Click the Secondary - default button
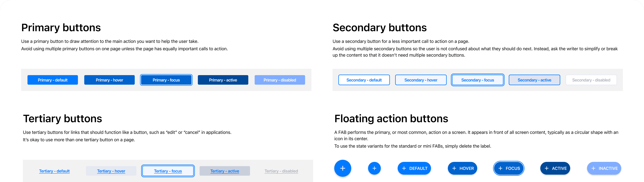This screenshot has width=644, height=182. tap(364, 80)
